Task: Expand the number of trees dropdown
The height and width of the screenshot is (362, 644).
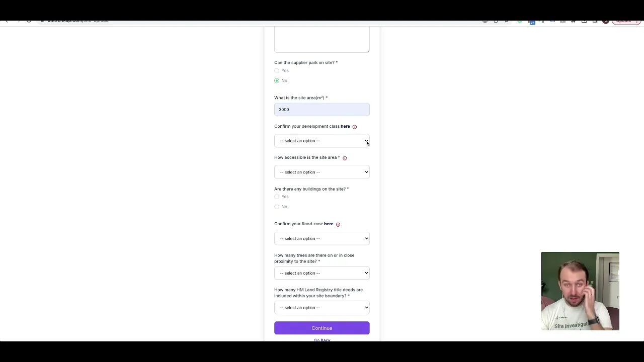Action: (x=322, y=273)
